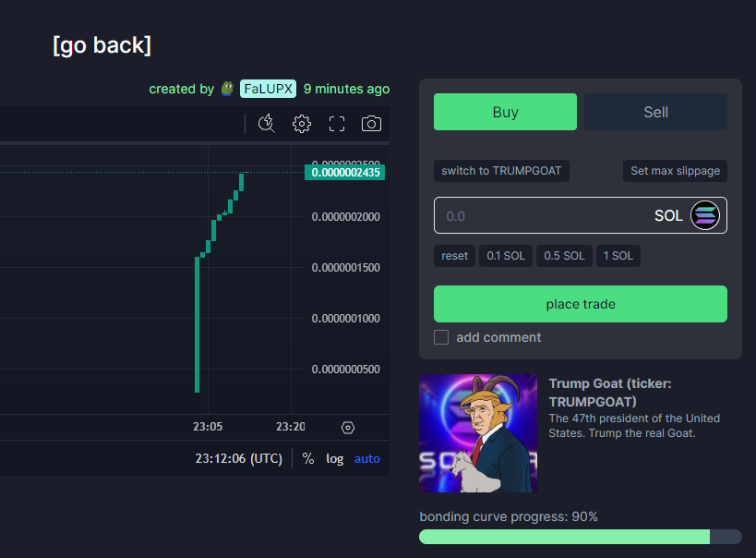756x558 pixels.
Task: Choose the 1 SOL preset
Action: click(618, 256)
